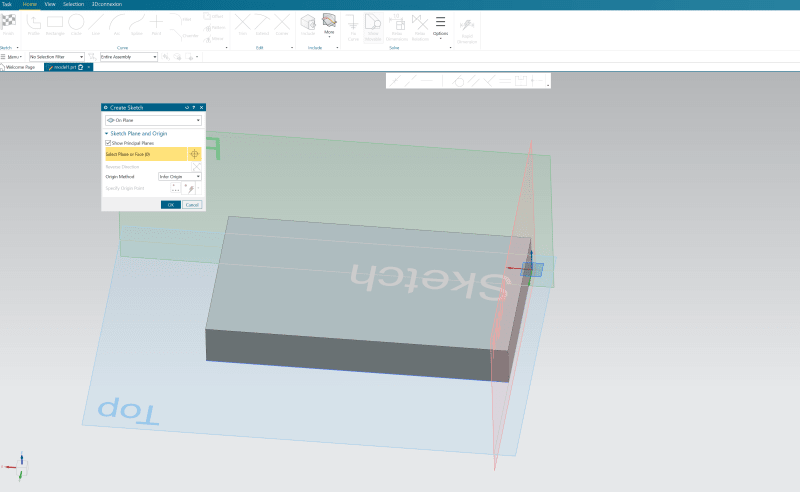Choose the Chamfer tool

click(184, 35)
